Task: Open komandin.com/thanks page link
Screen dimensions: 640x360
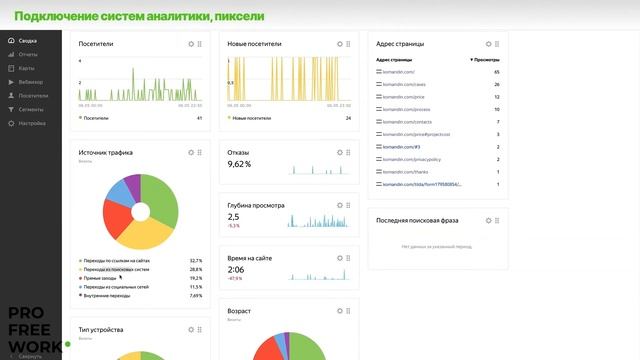Action: (406, 172)
